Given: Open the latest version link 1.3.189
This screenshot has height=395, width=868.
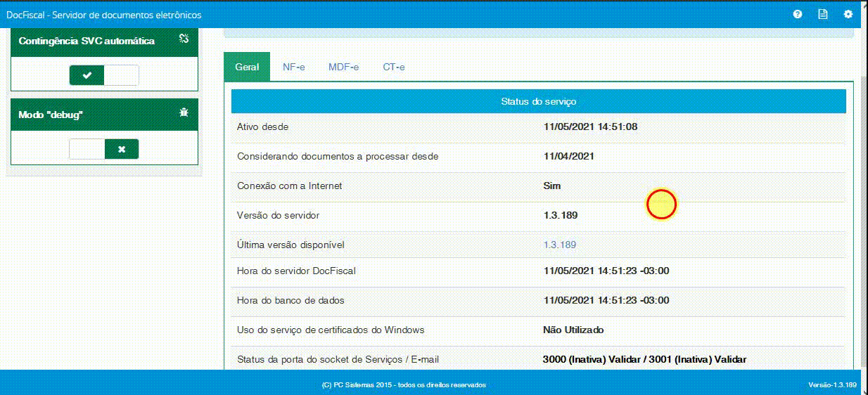Looking at the screenshot, I should 559,245.
